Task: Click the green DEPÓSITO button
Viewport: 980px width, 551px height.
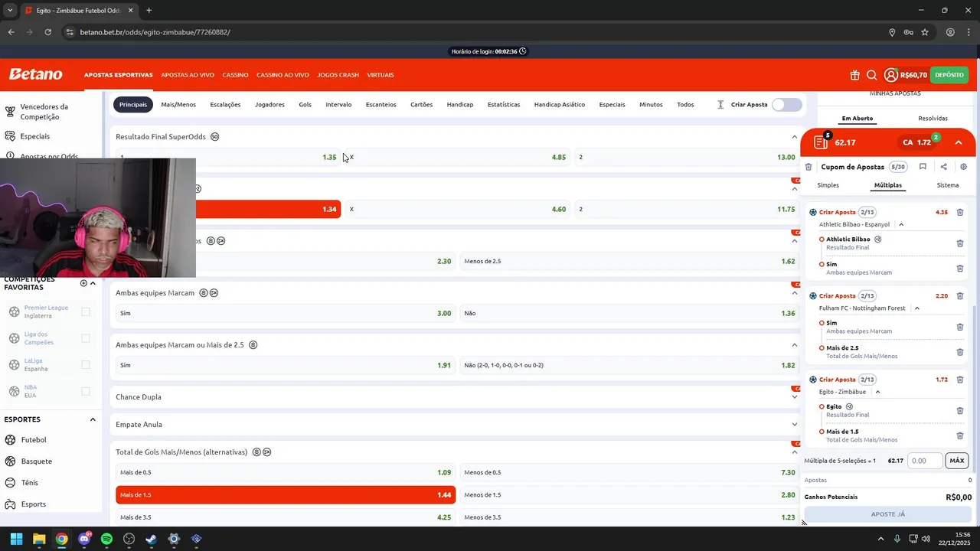Action: tap(949, 75)
